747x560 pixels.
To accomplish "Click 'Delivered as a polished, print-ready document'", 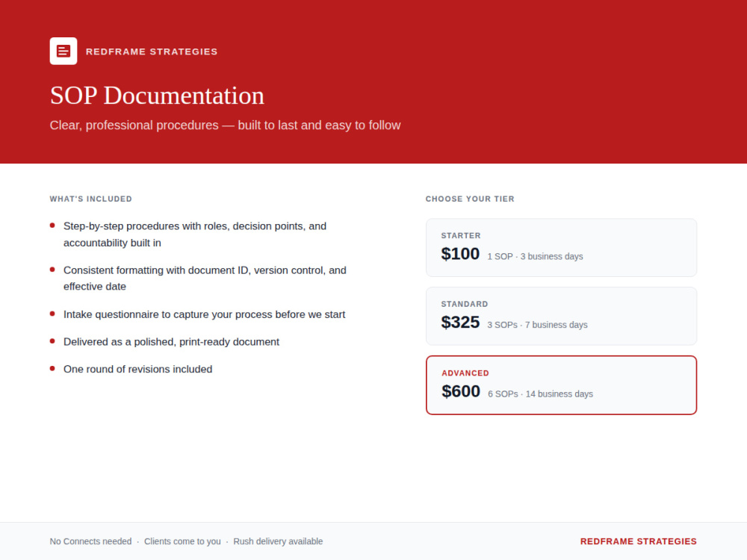I will coord(172,342).
